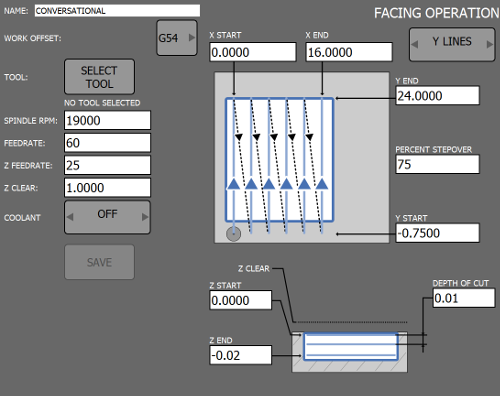
Task: Click the PERCENT STEPOVER field
Action: [x=437, y=164]
